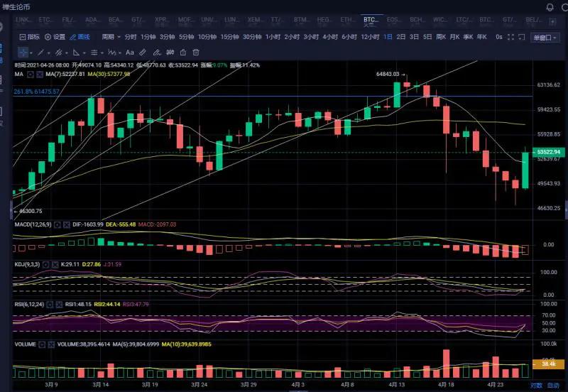Image resolution: width=568 pixels, height=392 pixels.
Task: Remove the MA indicator with X
Action: pos(40,75)
